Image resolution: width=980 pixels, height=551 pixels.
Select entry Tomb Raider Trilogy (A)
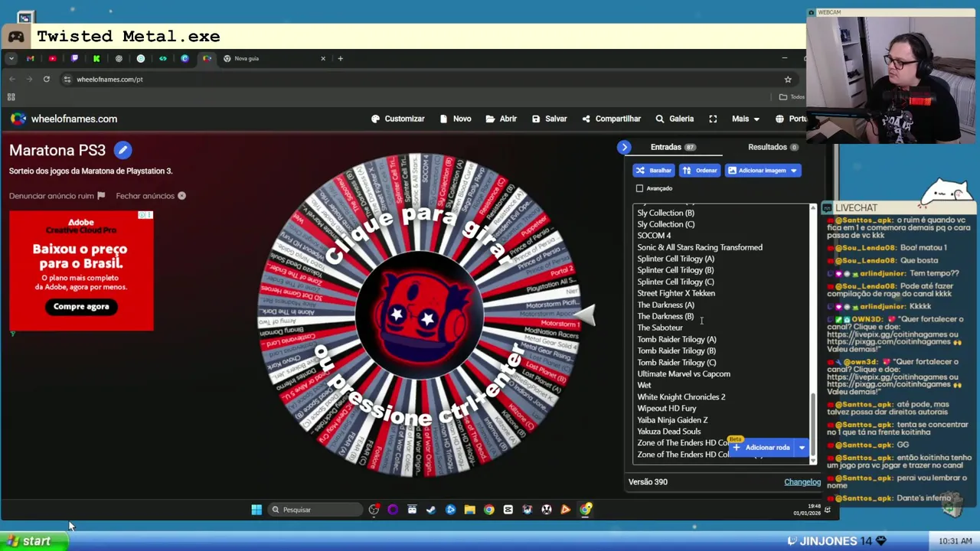(x=677, y=339)
